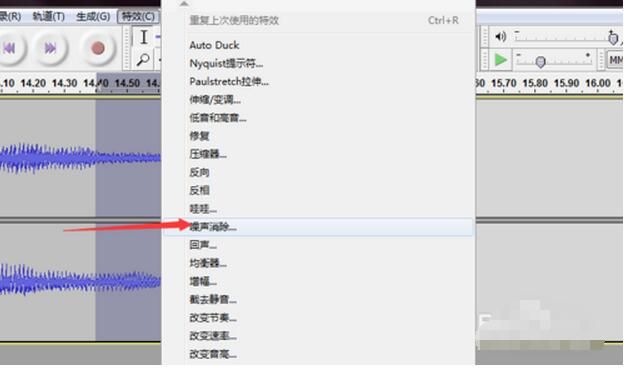Choose Auto Duck effect
The width and height of the screenshot is (627, 370).
coord(214,45)
